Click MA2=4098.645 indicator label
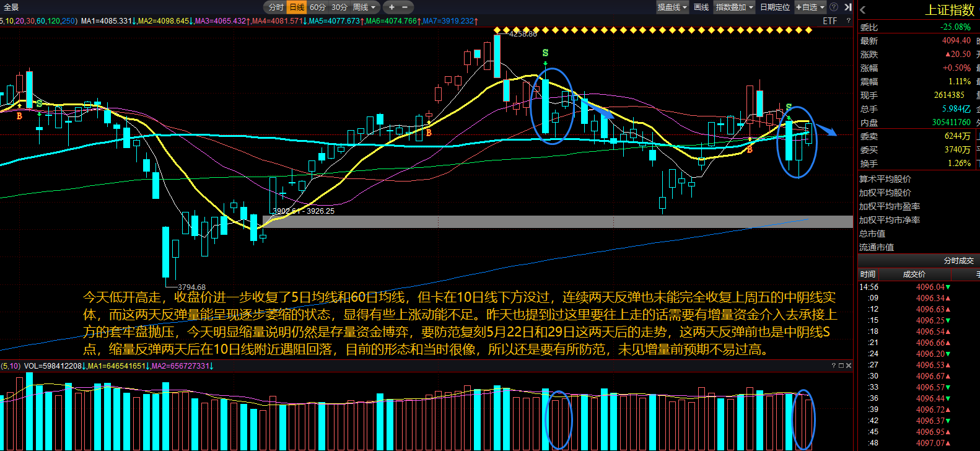980x451 pixels. click(x=165, y=21)
